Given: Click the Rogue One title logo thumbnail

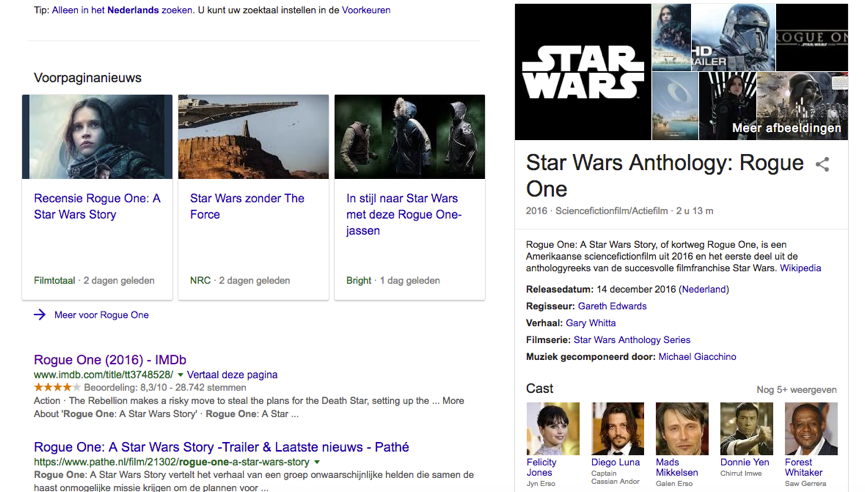Looking at the screenshot, I should pos(811,37).
